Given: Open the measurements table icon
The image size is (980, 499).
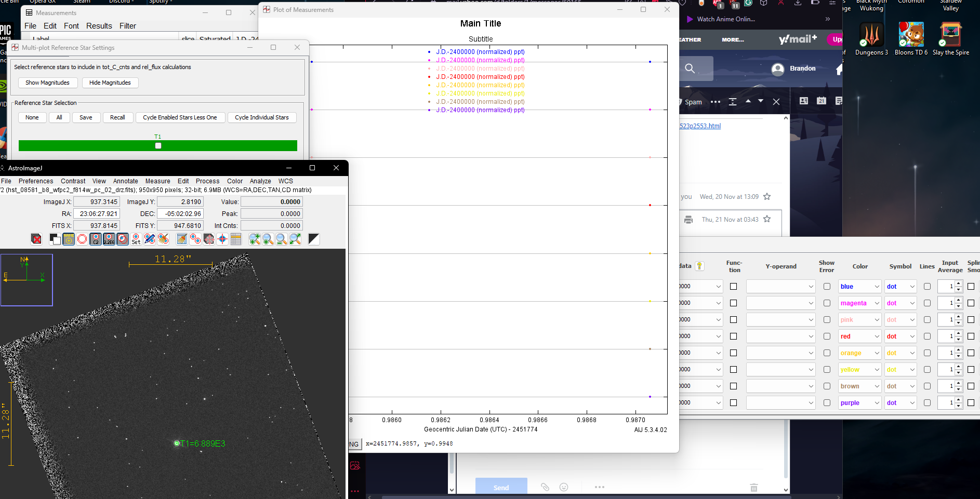Looking at the screenshot, I should click(x=236, y=239).
